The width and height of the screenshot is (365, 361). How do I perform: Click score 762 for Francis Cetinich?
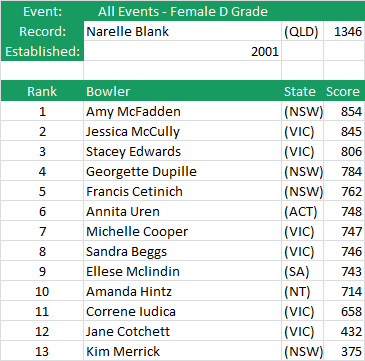[344, 191]
